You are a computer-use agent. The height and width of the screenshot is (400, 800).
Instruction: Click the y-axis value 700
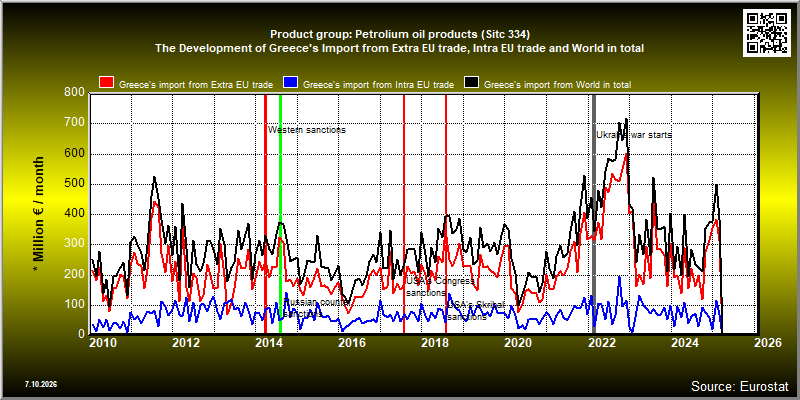point(75,123)
